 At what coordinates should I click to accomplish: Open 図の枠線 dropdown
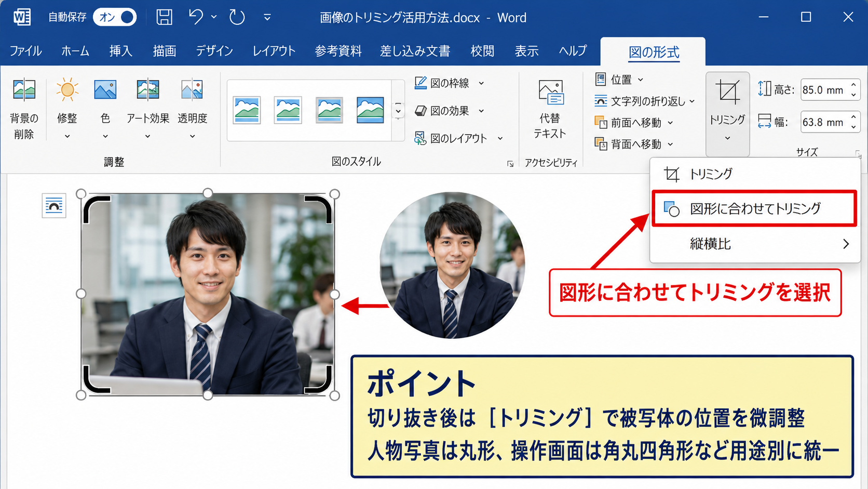tap(449, 83)
